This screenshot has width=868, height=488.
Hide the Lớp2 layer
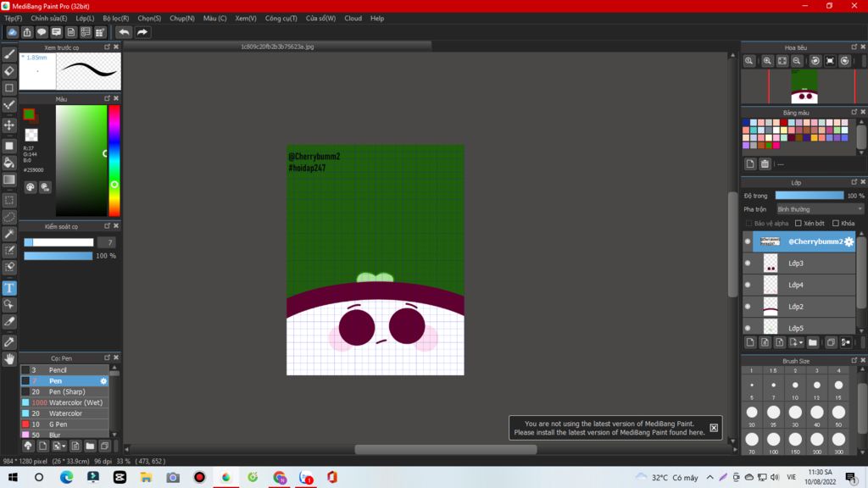[748, 306]
